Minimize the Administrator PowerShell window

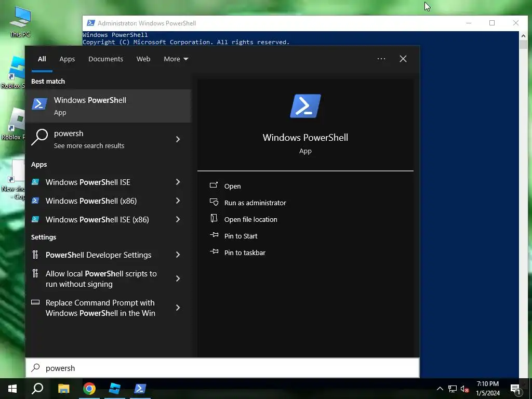(469, 23)
